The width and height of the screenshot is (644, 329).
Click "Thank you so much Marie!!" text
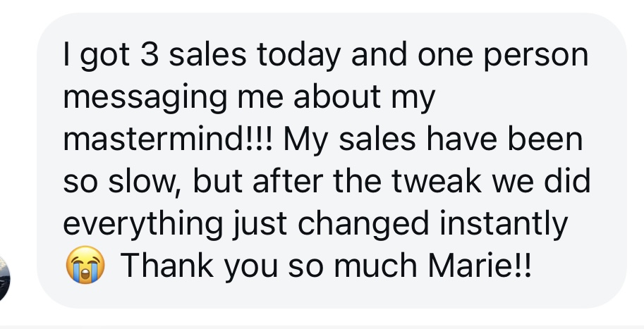pos(329,268)
